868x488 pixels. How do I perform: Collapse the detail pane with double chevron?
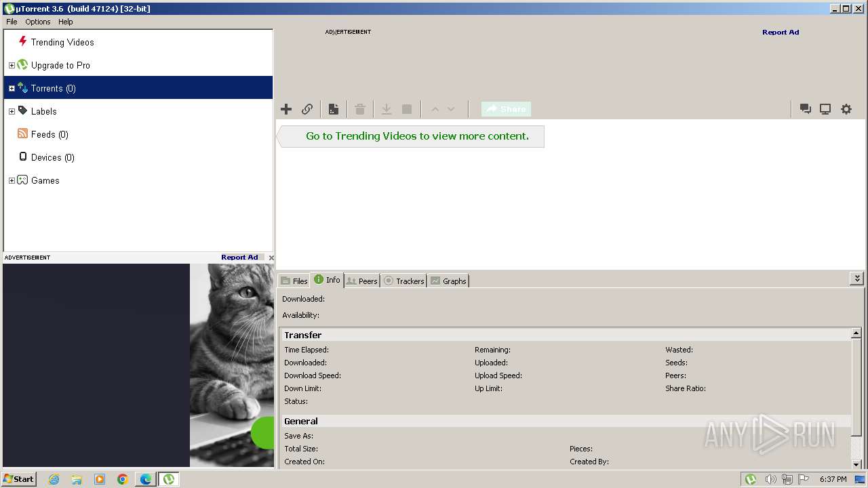point(857,279)
